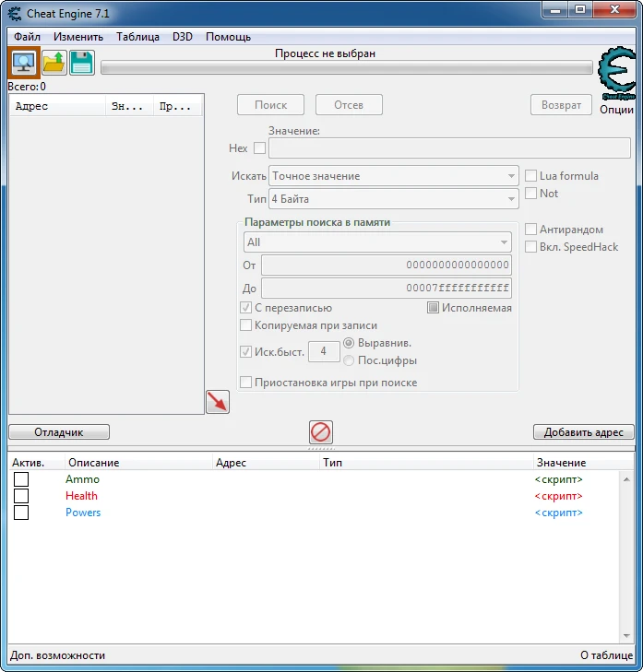Image resolution: width=643 pixels, height=672 pixels.
Task: Open the Помощь menu
Action: click(228, 37)
